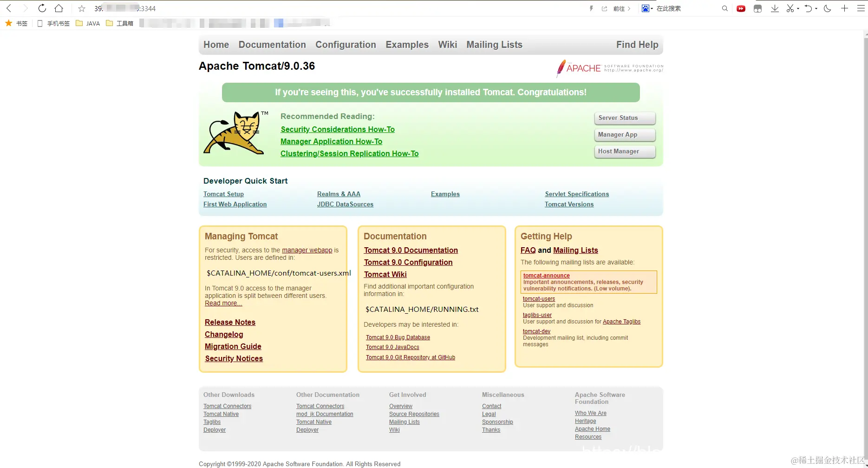The image size is (868, 468).
Task: Click the gray two-circle extension icon
Action: tap(758, 8)
